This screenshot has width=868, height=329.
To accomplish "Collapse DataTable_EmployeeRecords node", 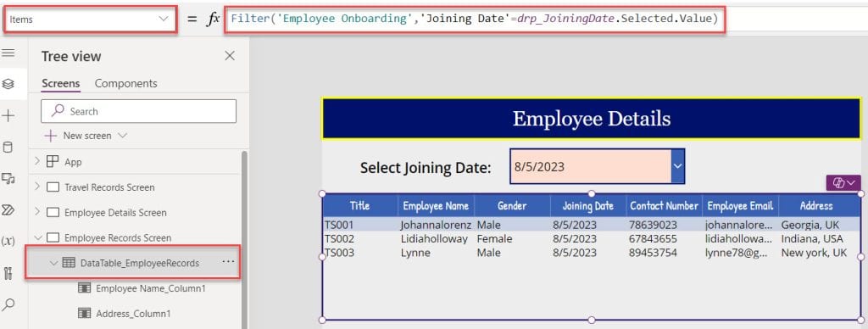I will pyautogui.click(x=53, y=263).
